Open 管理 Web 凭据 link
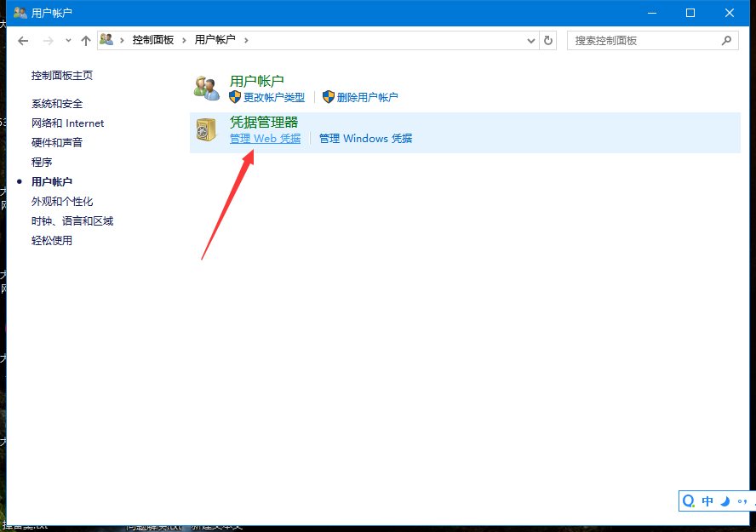Screen dimensions: 756x532 click(265, 138)
